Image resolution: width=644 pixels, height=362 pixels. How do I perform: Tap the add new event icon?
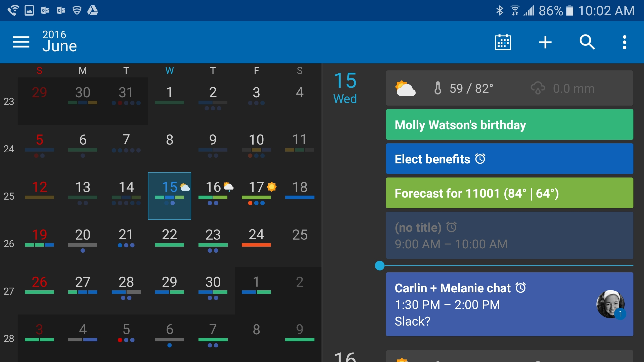[545, 42]
